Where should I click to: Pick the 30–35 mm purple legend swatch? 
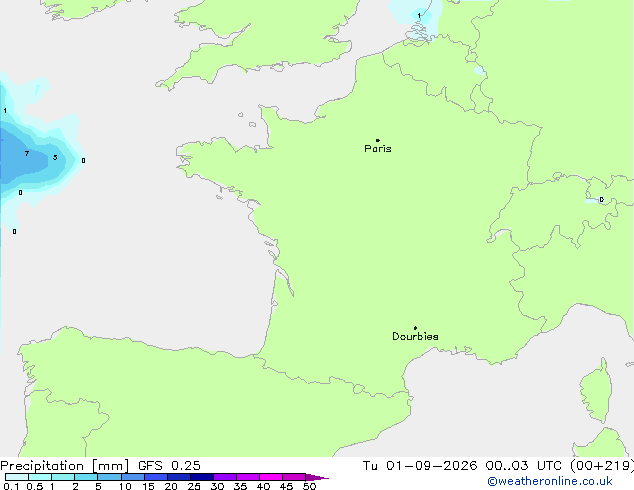pos(225,477)
